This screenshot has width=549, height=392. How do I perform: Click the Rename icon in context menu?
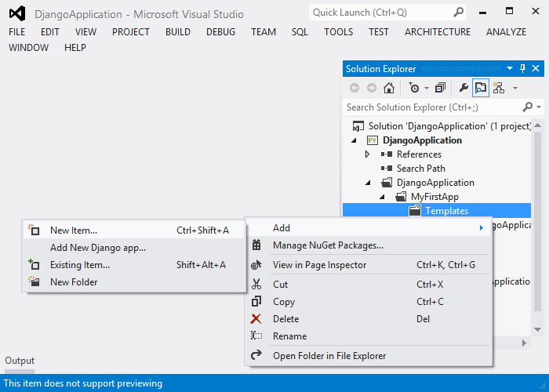pyautogui.click(x=256, y=336)
